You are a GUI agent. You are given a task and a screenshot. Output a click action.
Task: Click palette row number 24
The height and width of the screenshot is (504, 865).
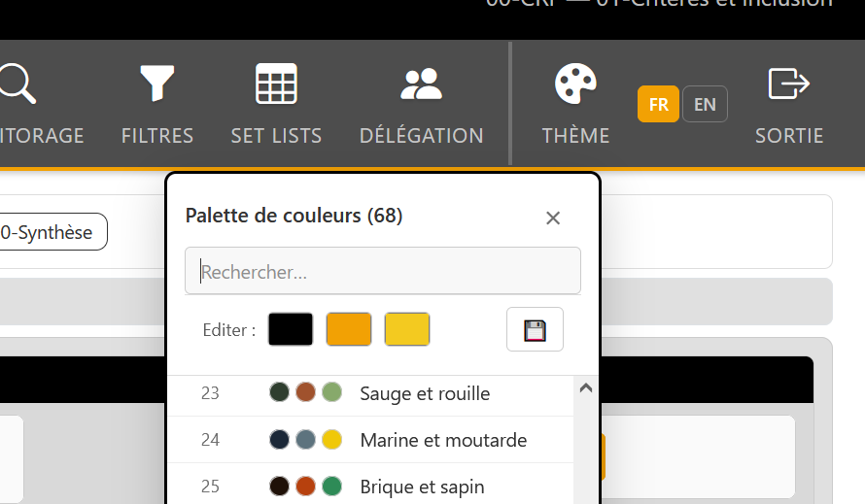click(x=210, y=440)
